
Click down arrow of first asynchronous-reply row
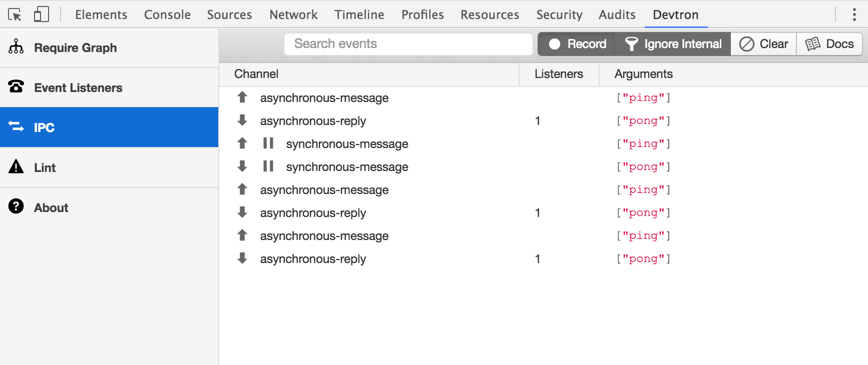(x=242, y=120)
